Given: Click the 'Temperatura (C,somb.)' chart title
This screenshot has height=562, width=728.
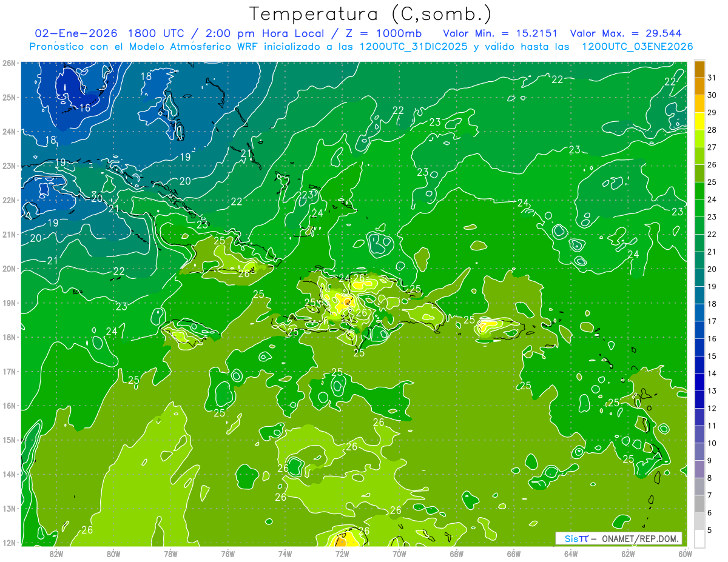Looking at the screenshot, I should point(371,14).
